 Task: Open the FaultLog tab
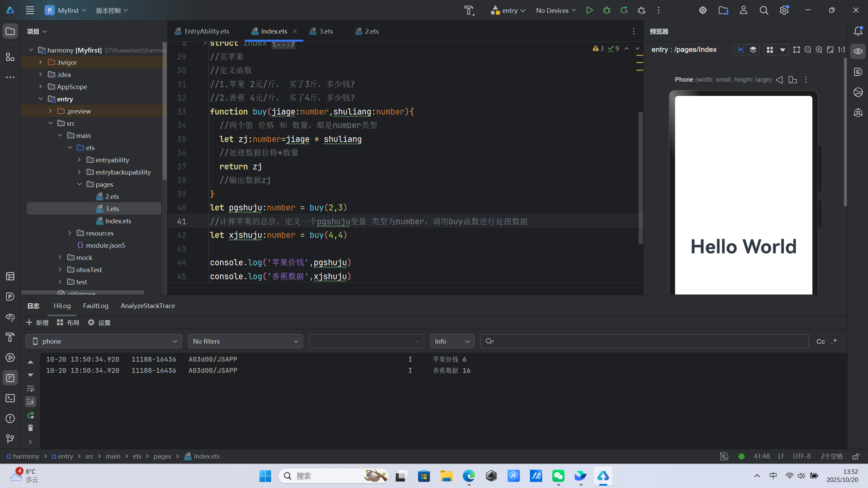pyautogui.click(x=96, y=306)
